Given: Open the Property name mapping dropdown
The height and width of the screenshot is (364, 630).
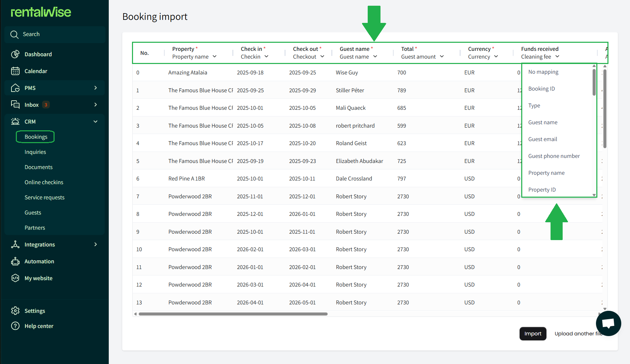Looking at the screenshot, I should pyautogui.click(x=194, y=57).
